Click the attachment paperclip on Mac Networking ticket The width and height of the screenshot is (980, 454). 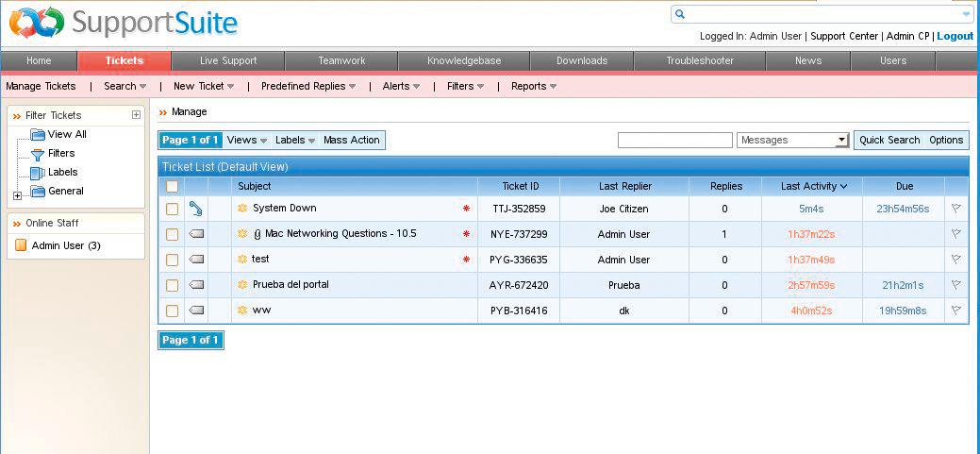257,234
